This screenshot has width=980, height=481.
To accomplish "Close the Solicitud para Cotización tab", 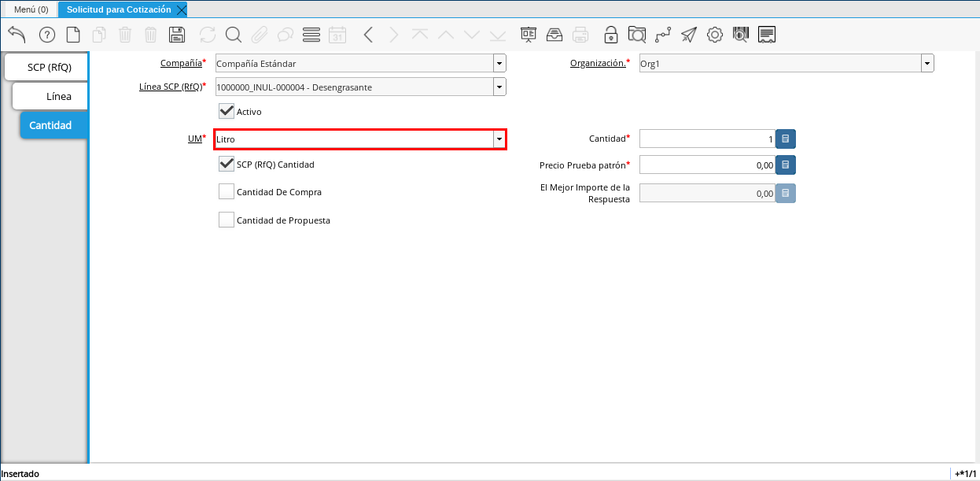I will point(182,10).
